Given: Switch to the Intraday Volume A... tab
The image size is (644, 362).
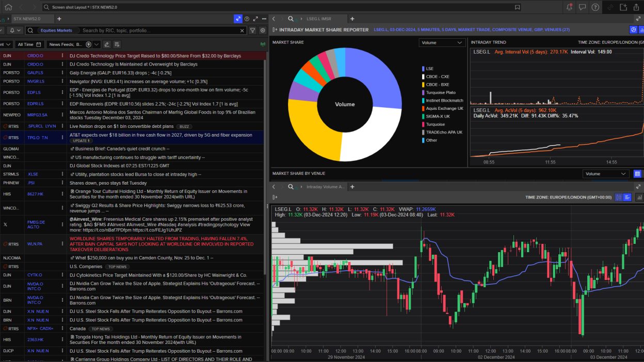Looking at the screenshot, I should point(326,187).
